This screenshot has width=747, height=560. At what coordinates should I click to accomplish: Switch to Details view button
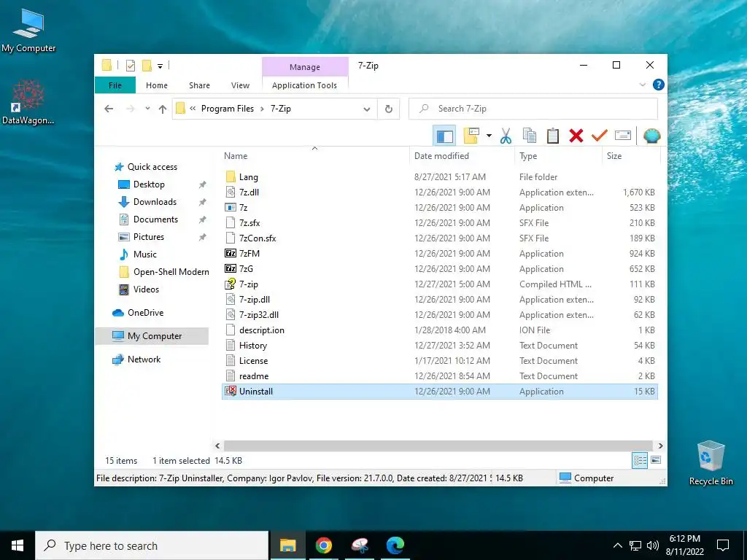pos(640,460)
